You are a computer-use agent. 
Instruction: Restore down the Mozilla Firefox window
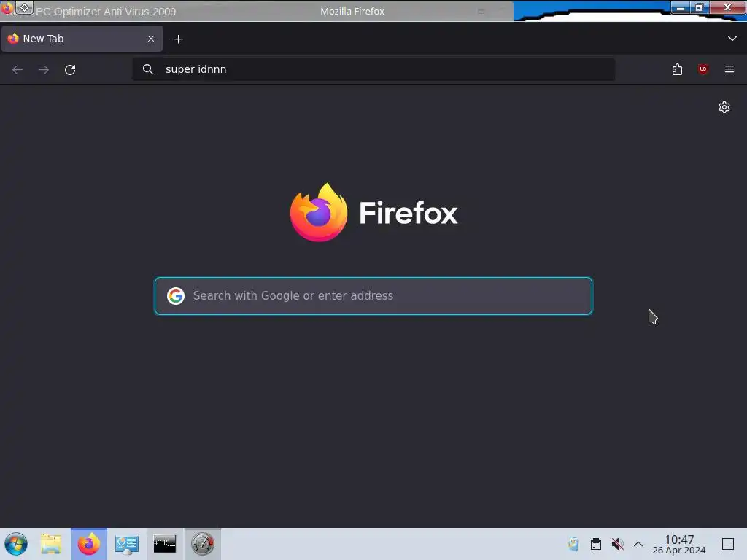700,7
